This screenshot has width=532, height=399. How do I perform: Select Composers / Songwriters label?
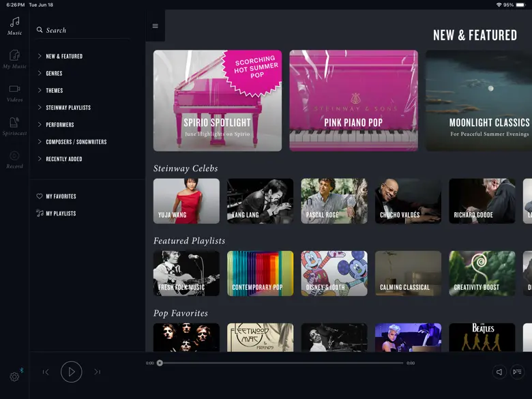point(76,142)
